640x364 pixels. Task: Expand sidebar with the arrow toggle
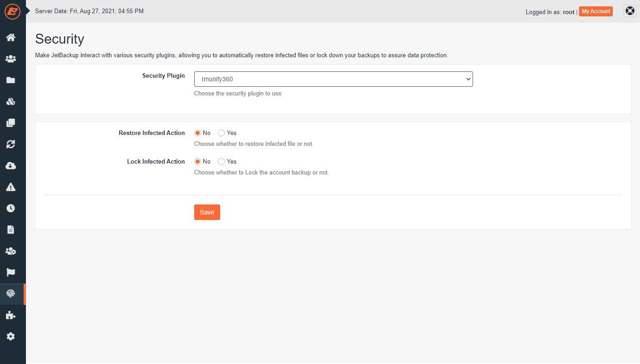click(x=28, y=11)
